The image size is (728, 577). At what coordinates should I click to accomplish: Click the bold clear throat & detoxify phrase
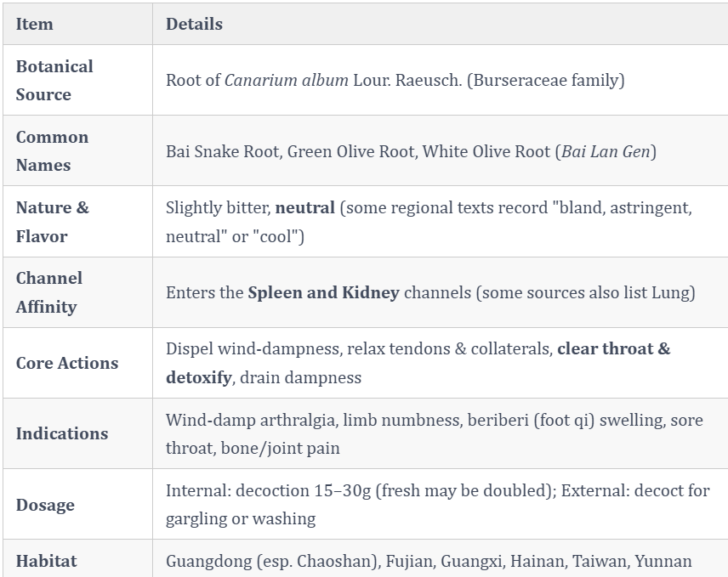pyautogui.click(x=418, y=363)
